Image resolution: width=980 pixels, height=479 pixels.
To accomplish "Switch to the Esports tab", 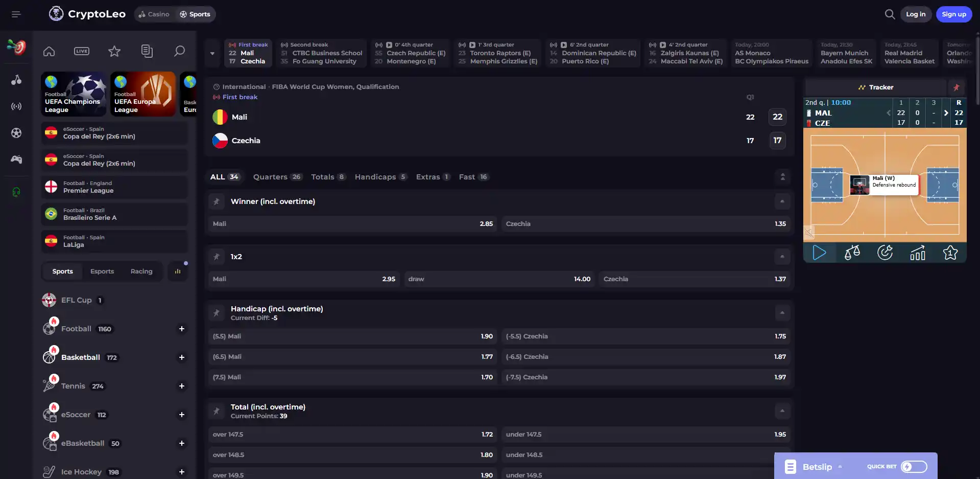I will click(x=102, y=271).
